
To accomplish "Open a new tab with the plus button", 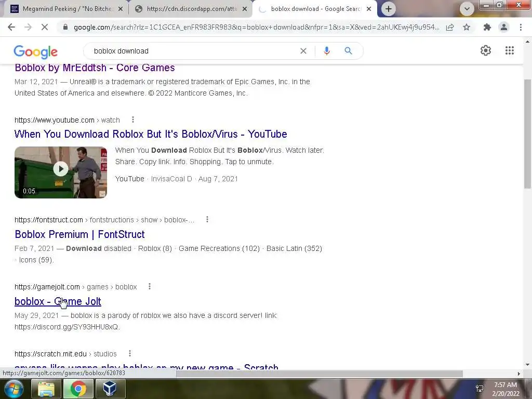I will pyautogui.click(x=389, y=9).
